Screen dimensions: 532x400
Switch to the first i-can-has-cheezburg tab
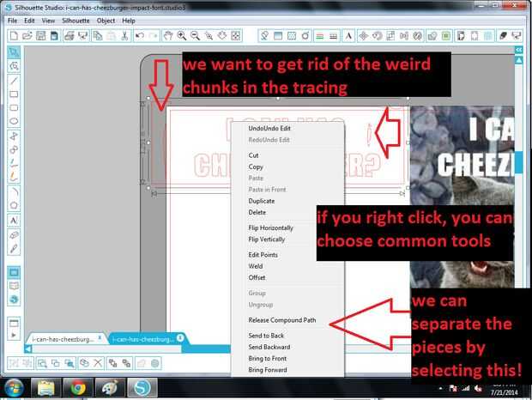tap(63, 339)
